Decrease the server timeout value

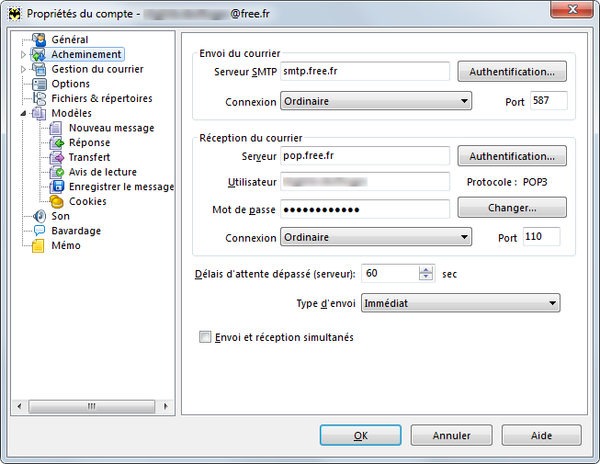click(x=426, y=277)
